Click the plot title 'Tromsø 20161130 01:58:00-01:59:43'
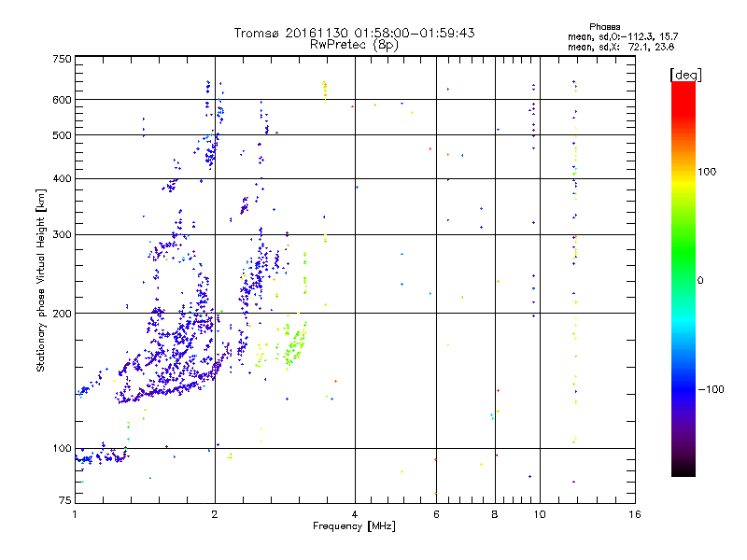 coord(354,33)
